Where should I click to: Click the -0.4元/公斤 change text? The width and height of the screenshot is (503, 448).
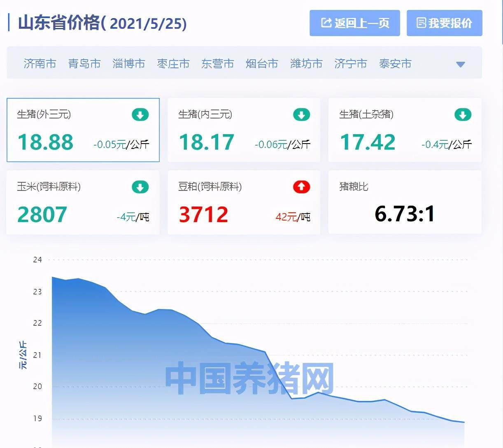(447, 144)
